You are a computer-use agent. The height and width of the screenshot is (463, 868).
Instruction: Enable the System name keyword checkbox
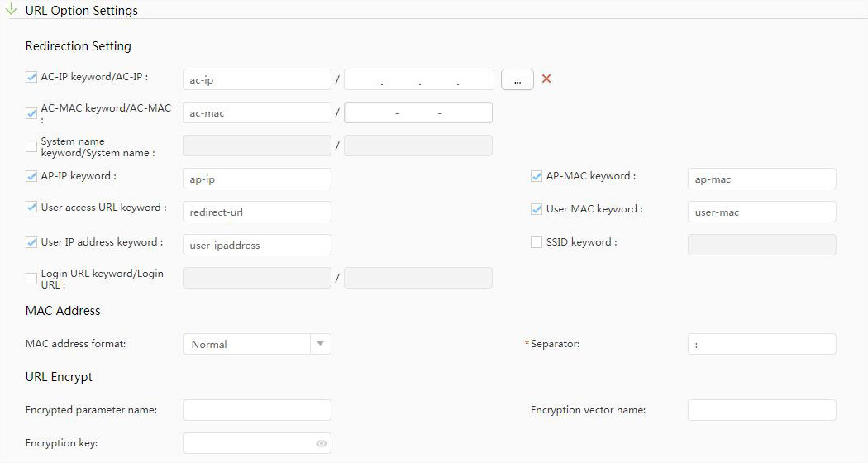(31, 146)
